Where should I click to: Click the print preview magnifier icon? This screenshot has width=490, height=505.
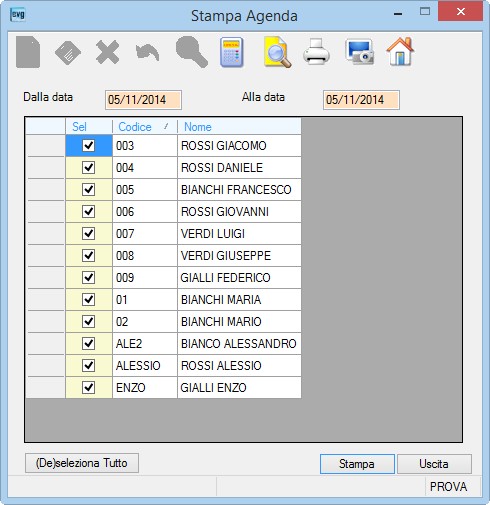coord(277,53)
